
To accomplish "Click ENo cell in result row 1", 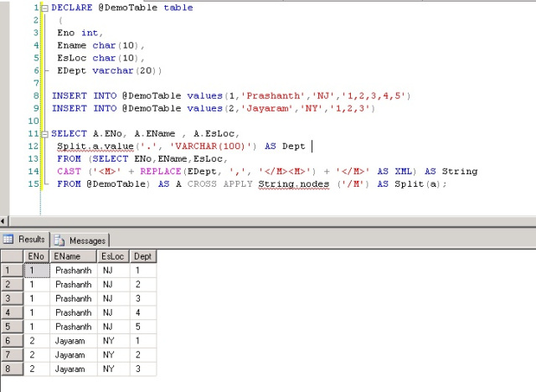I will 37,271.
